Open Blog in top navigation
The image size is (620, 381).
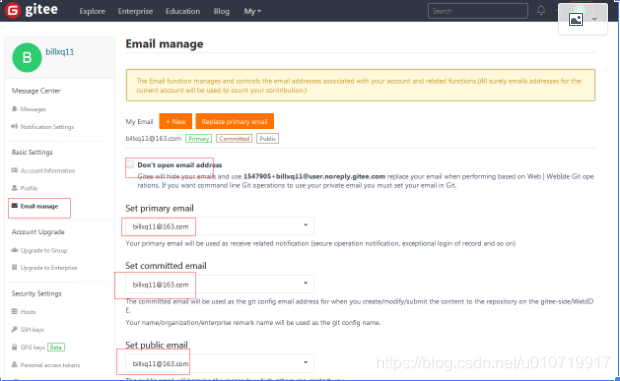(x=221, y=11)
